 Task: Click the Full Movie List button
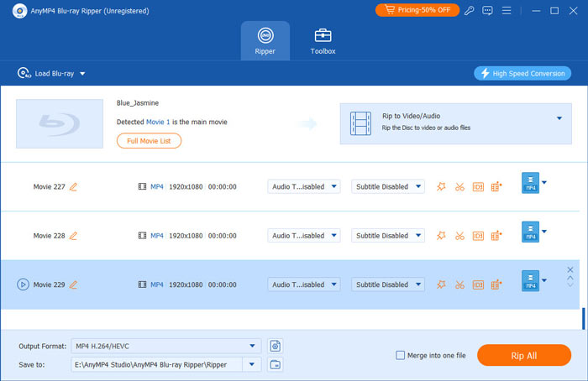pos(149,141)
